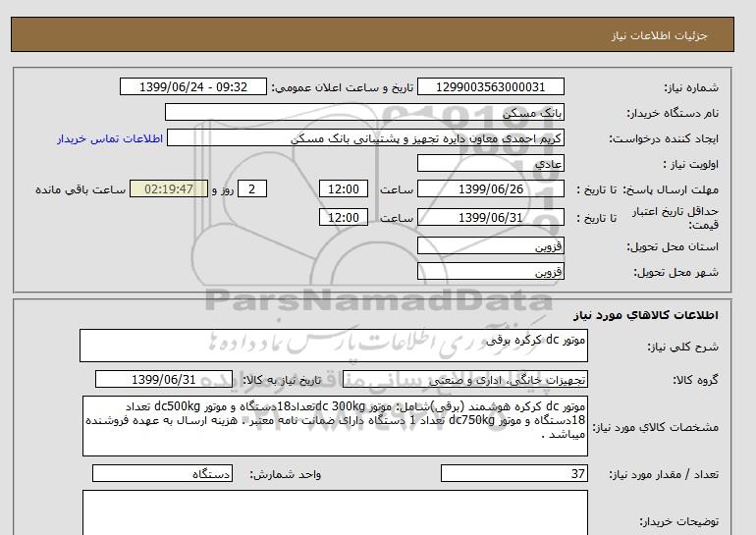Click the label اولویت نیاز

click(691, 164)
